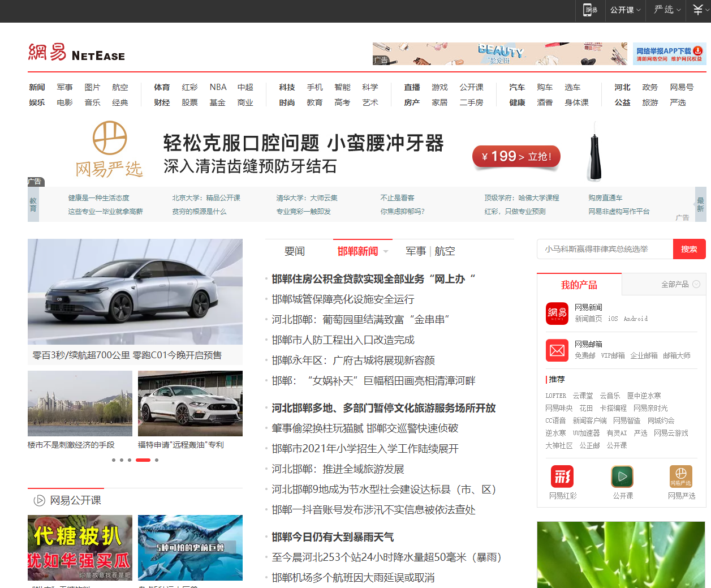Open the 网易严选 app icon
This screenshot has height=588, width=711.
[681, 477]
